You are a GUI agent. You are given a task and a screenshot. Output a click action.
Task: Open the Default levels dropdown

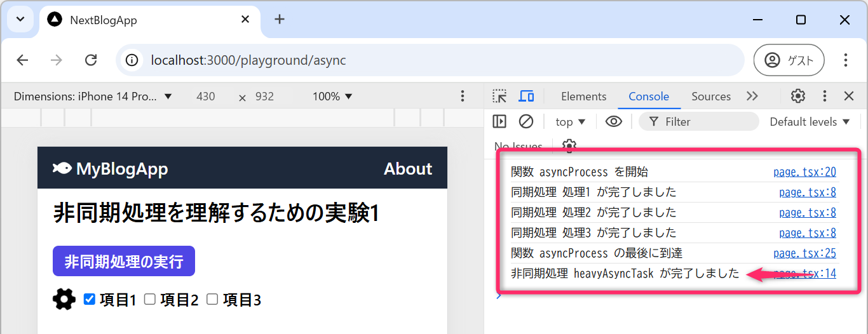point(810,121)
